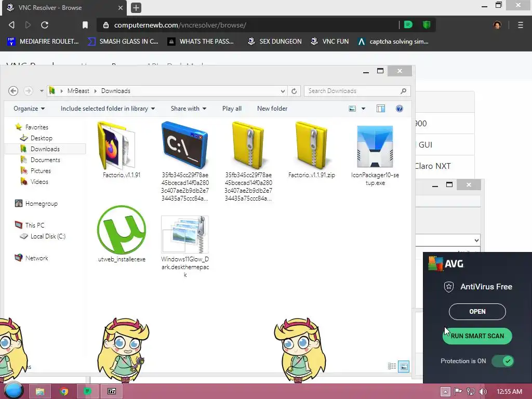Expand the address path history dropdown
Screen dimensions: 532x399
(x=283, y=91)
